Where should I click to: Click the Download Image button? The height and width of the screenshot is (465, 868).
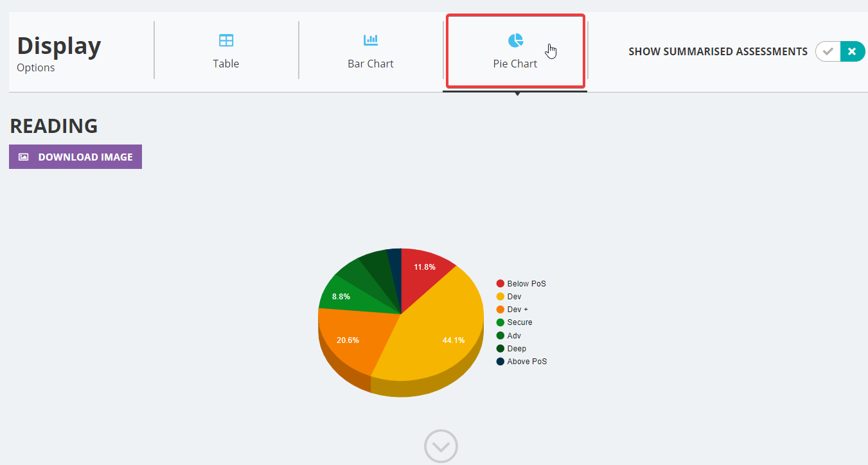pyautogui.click(x=75, y=156)
